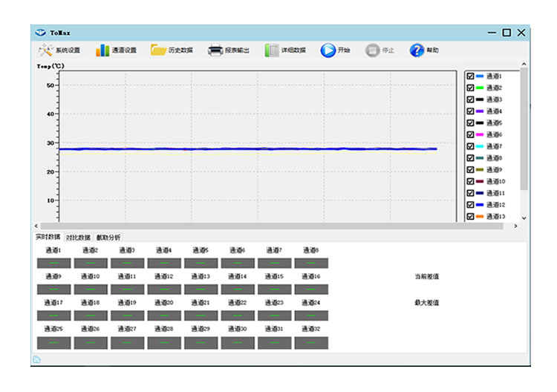Click the ToMax app logo in title bar
The width and height of the screenshot is (557, 392).
pyautogui.click(x=41, y=33)
